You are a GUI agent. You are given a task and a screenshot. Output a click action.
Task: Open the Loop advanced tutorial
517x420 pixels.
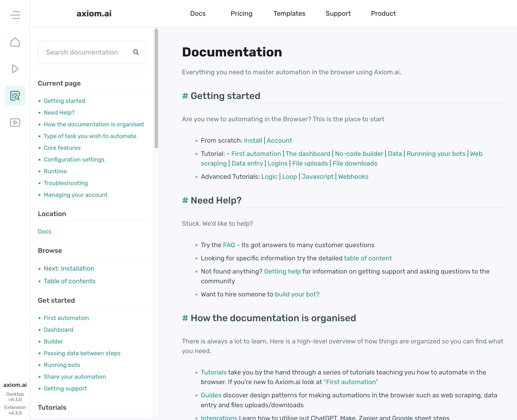point(290,177)
